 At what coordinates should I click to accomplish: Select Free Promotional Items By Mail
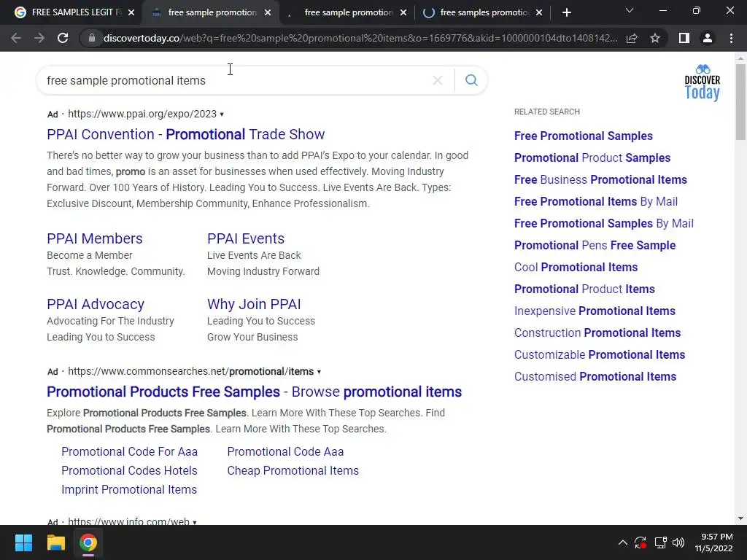point(595,201)
